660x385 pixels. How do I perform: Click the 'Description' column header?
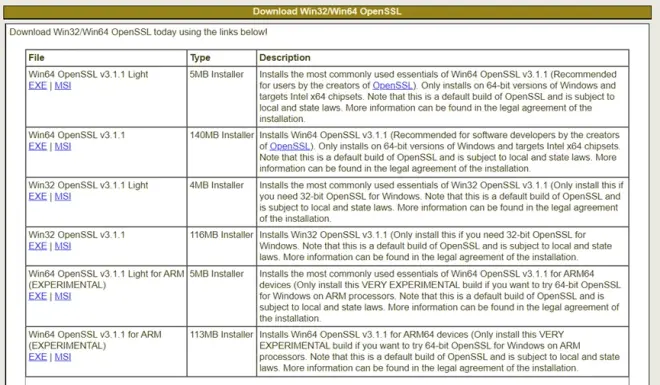tap(442, 58)
